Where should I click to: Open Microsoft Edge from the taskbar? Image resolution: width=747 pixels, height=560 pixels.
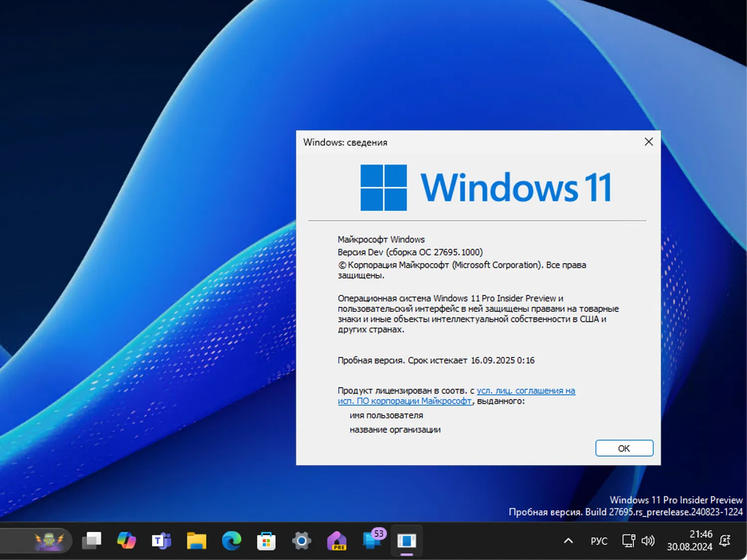tap(231, 541)
